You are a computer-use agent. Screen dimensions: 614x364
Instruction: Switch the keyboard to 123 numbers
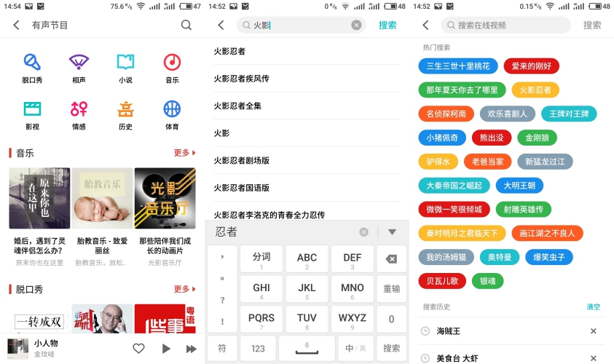(258, 348)
